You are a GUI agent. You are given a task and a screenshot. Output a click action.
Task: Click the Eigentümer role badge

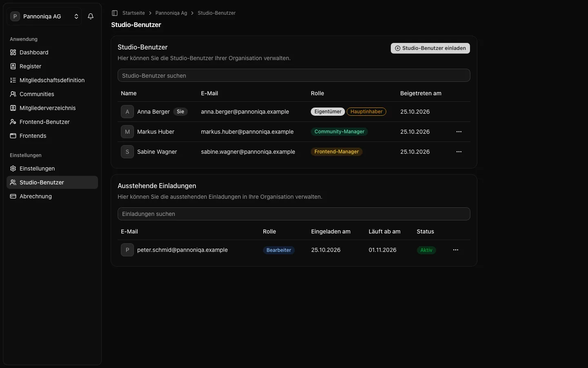(x=328, y=112)
